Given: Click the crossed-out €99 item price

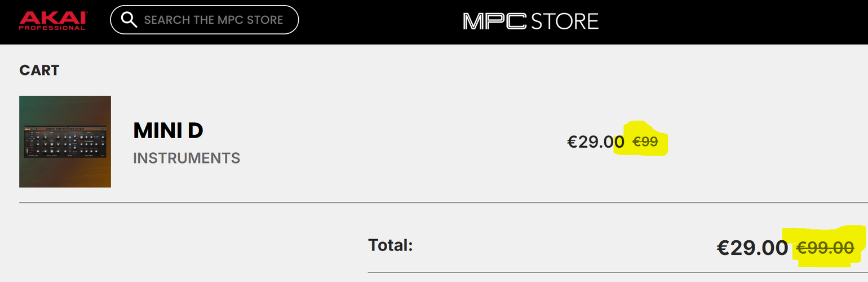Looking at the screenshot, I should pyautogui.click(x=645, y=142).
